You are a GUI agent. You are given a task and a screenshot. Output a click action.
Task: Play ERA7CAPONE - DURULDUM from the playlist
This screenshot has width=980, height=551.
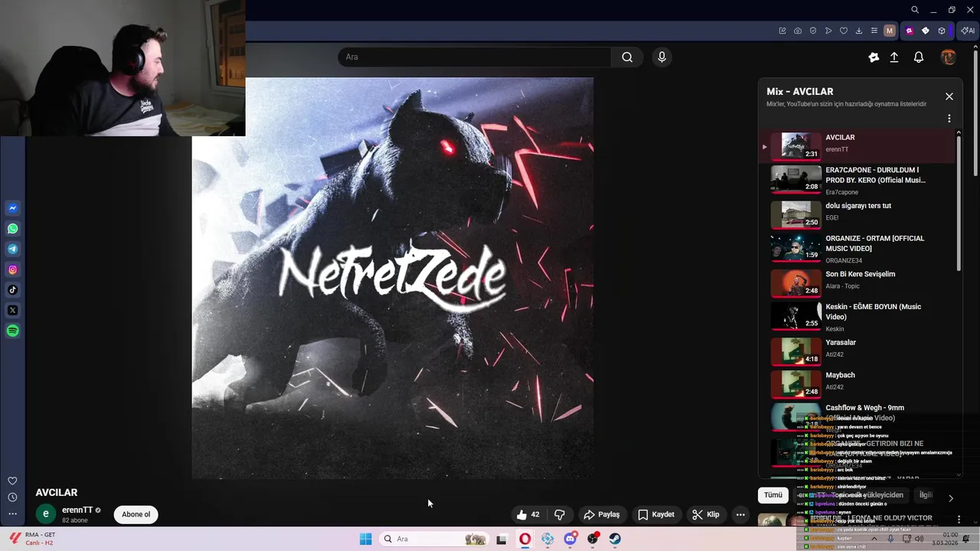click(857, 181)
